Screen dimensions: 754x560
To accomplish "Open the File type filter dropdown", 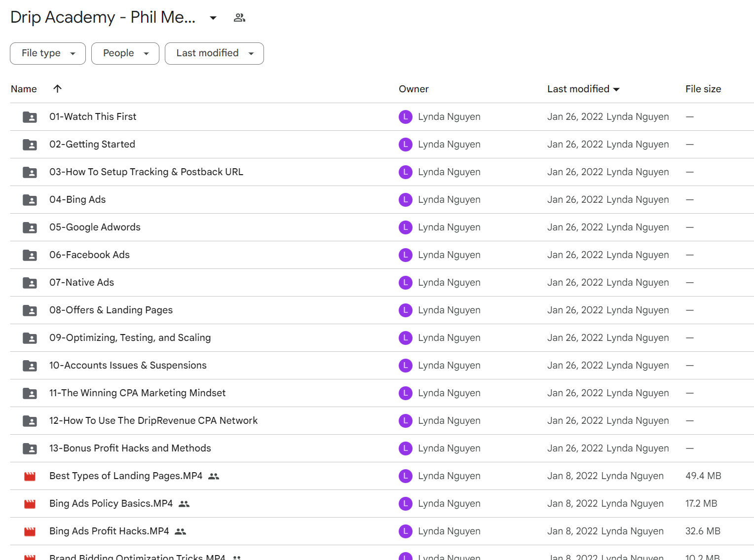I will pos(48,53).
